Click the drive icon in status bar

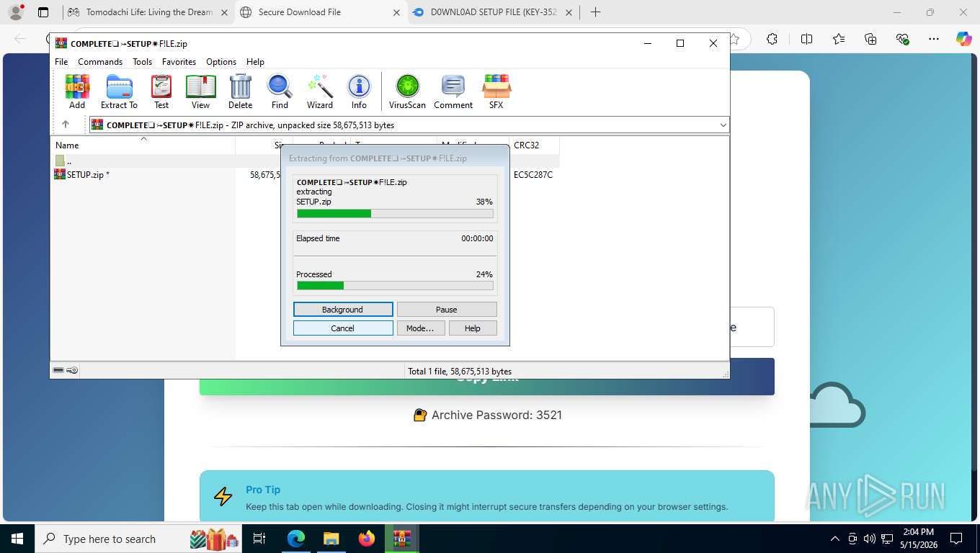pyautogui.click(x=58, y=370)
